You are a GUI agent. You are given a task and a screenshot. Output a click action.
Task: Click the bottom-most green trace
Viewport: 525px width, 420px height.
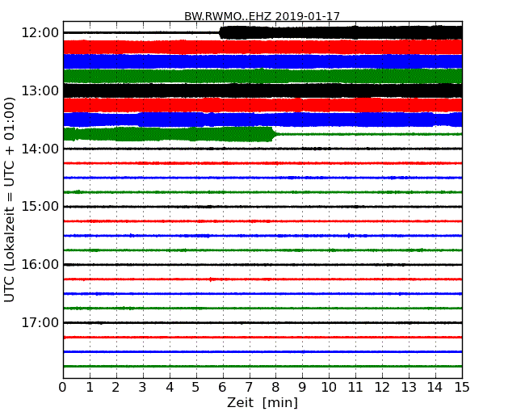tap(262, 367)
